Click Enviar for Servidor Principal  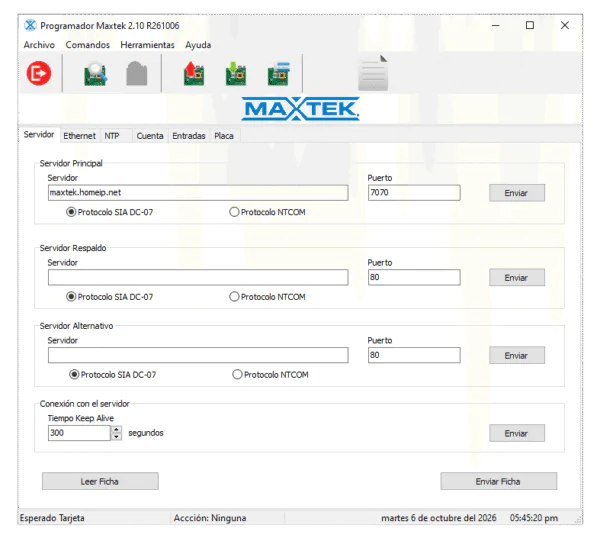tap(517, 193)
